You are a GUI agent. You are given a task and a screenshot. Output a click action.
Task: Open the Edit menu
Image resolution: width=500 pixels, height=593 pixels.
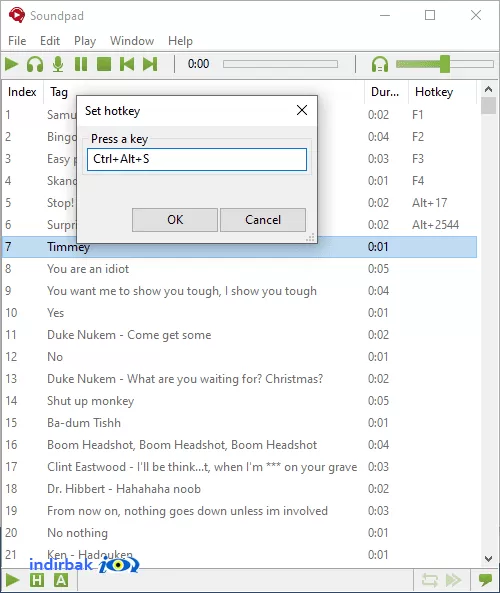[50, 41]
